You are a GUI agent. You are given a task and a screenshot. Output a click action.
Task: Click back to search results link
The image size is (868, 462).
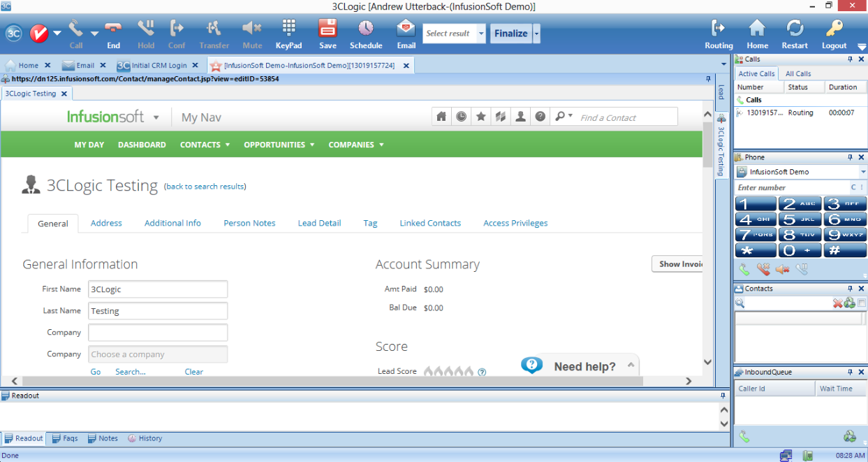point(205,187)
